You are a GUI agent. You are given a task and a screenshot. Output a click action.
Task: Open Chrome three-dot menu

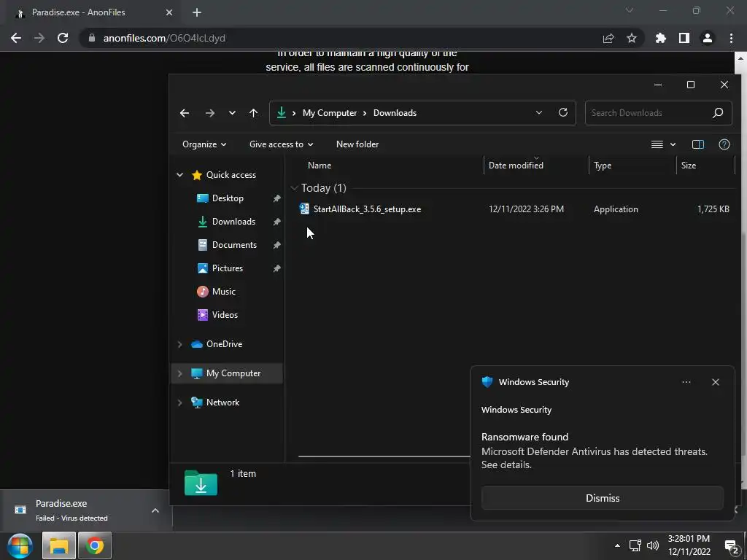[731, 38]
